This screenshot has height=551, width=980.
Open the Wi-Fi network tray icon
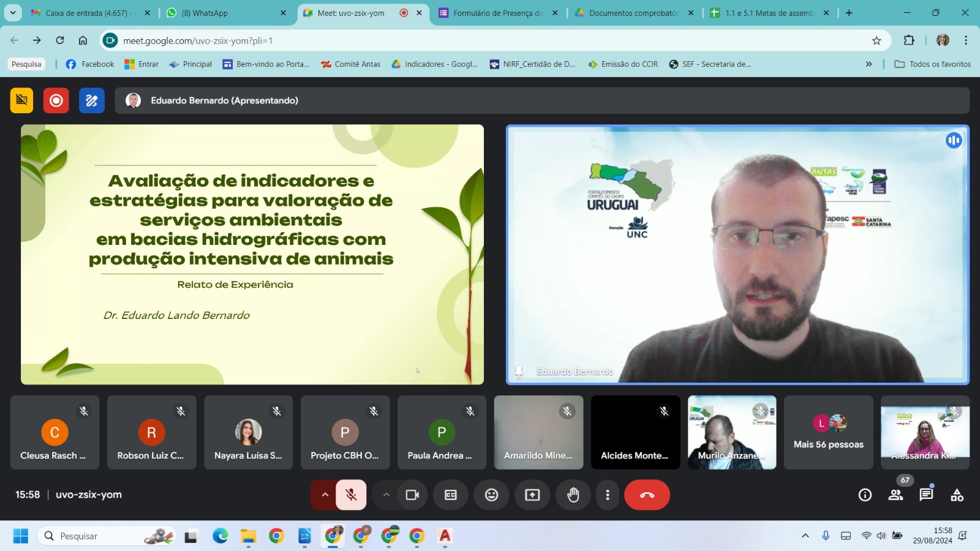point(866,536)
